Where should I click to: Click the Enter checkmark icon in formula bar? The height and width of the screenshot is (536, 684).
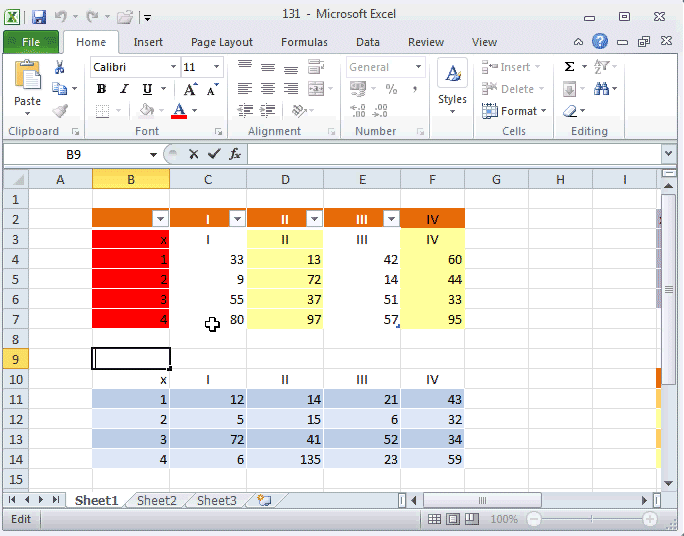[x=213, y=154]
